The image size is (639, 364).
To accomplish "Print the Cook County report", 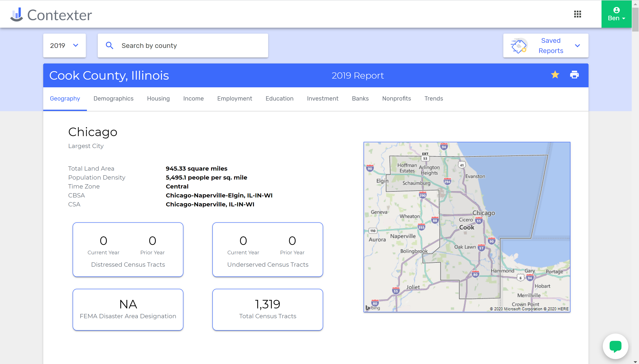I will 574,75.
